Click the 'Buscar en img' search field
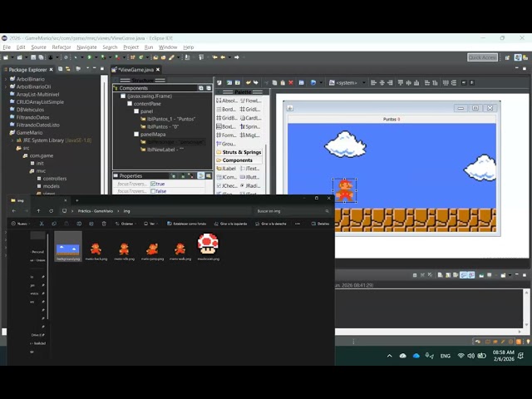The width and height of the screenshot is (532, 399). (293, 211)
